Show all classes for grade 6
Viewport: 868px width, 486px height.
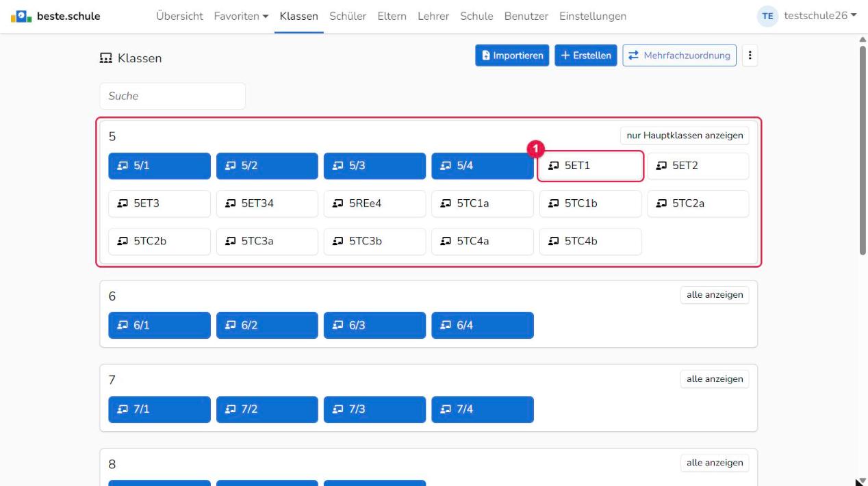(x=714, y=295)
